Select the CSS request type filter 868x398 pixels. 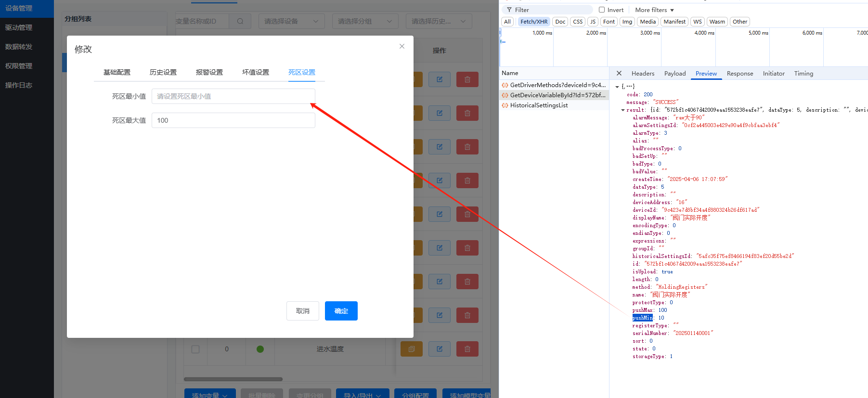pos(578,22)
